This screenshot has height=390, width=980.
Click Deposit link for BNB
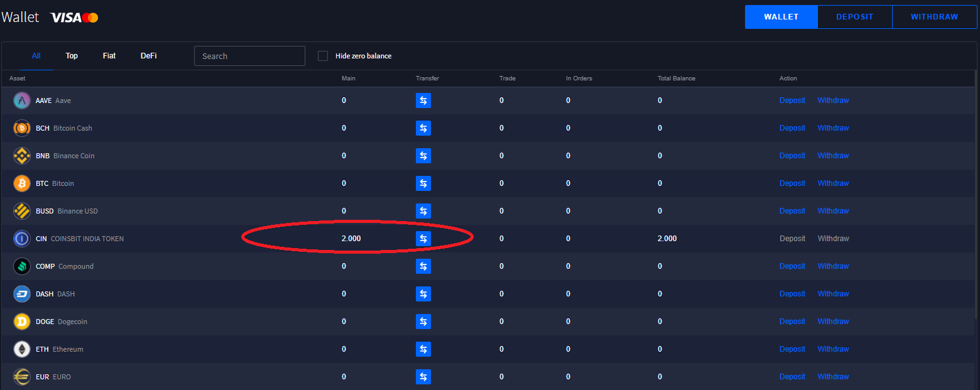tap(792, 156)
